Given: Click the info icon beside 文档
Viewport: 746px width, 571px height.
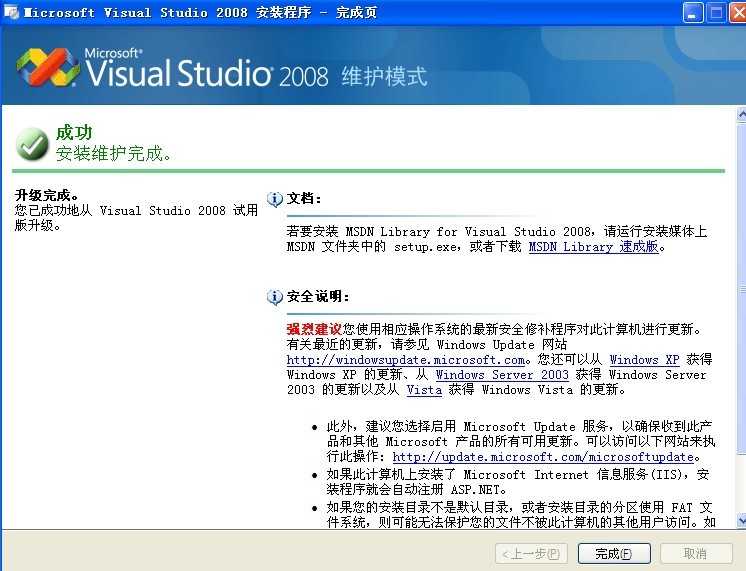Looking at the screenshot, I should click(x=275, y=199).
